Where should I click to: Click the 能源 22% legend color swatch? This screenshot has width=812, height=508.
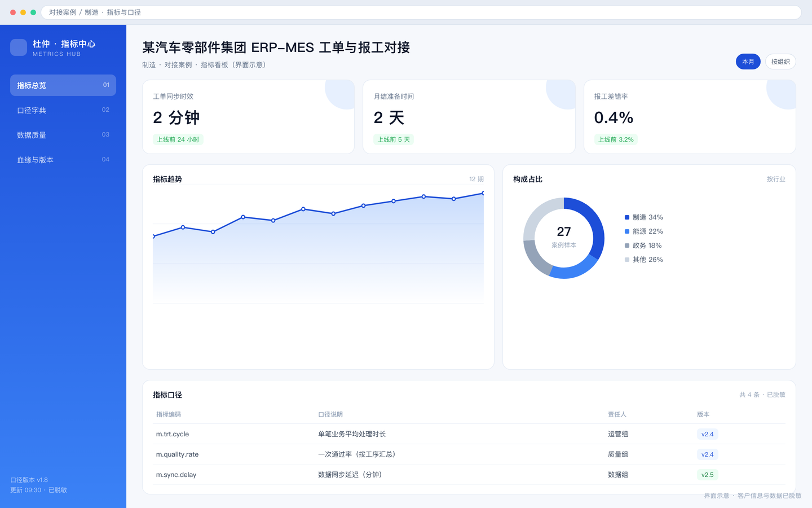coord(627,231)
